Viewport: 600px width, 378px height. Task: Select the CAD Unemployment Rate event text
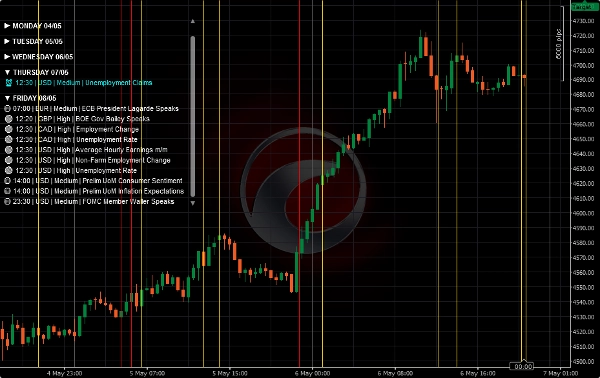76,140
